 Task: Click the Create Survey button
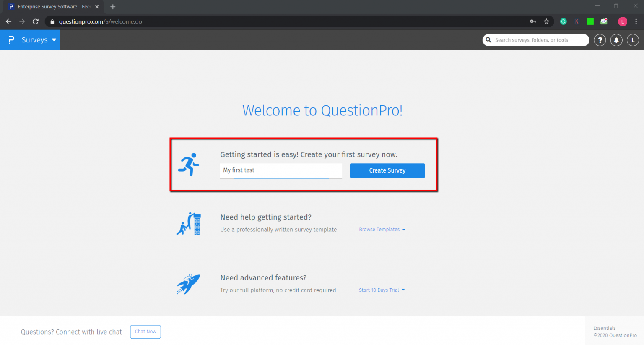click(387, 170)
